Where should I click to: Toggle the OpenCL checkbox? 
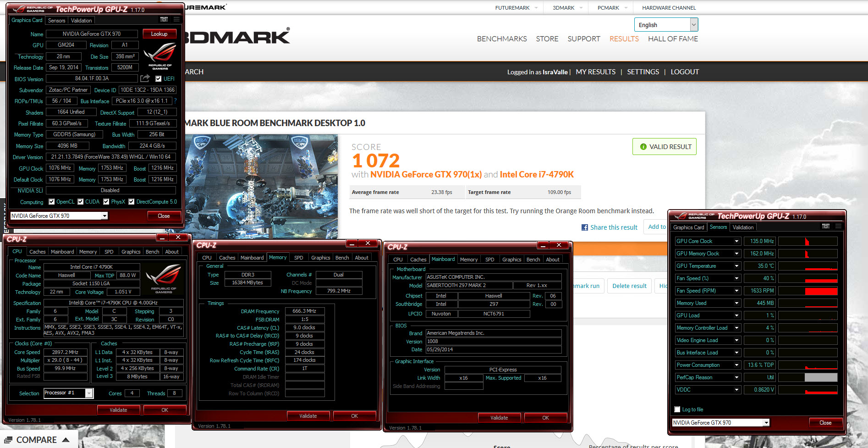tap(52, 202)
